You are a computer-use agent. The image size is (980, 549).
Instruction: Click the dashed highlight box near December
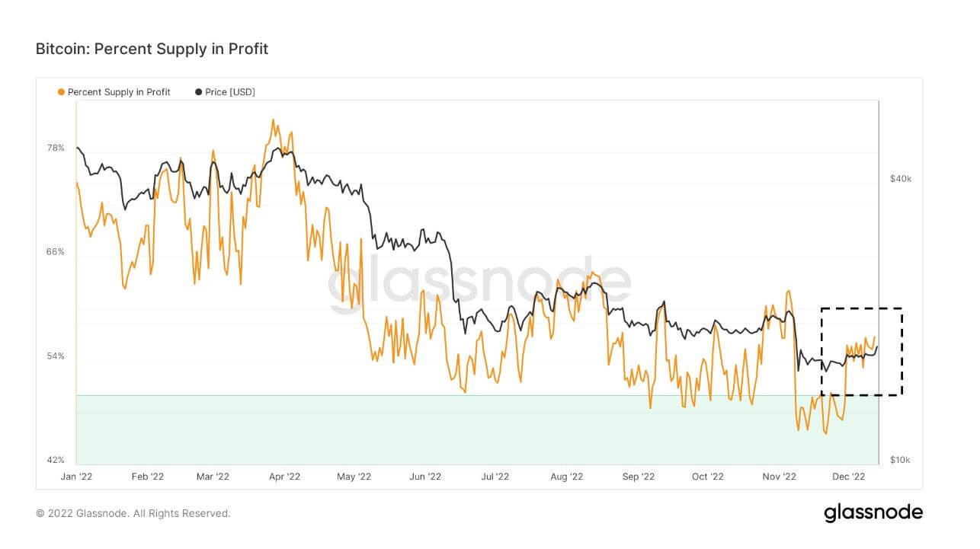pos(861,351)
